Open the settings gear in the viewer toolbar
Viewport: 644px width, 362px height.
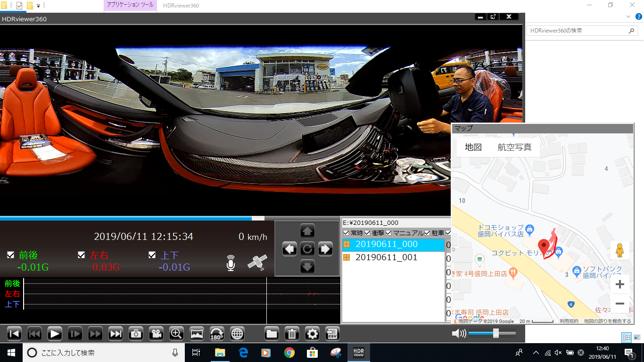(x=312, y=334)
